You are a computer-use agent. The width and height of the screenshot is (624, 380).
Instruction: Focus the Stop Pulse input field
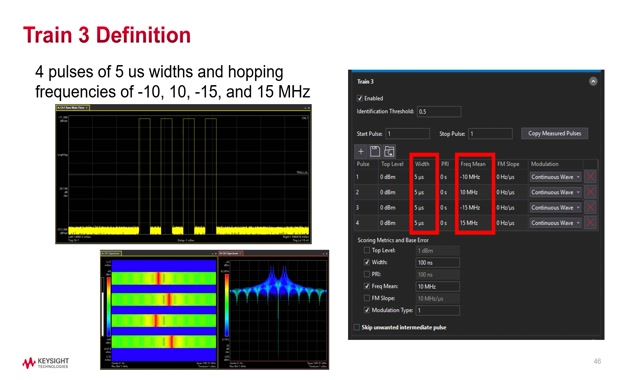(x=490, y=134)
